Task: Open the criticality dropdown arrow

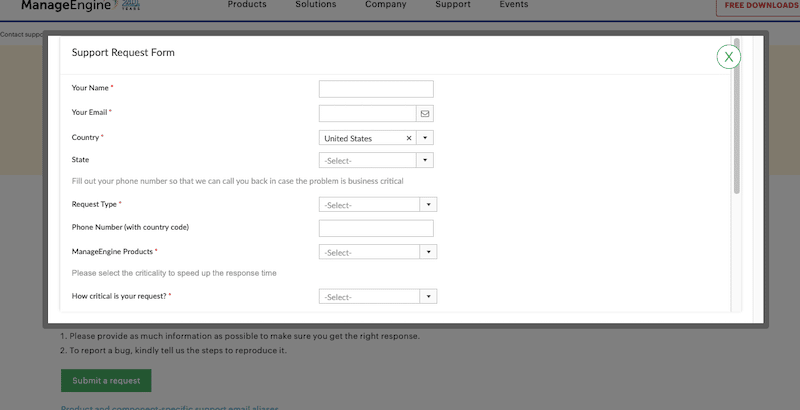Action: tap(429, 296)
